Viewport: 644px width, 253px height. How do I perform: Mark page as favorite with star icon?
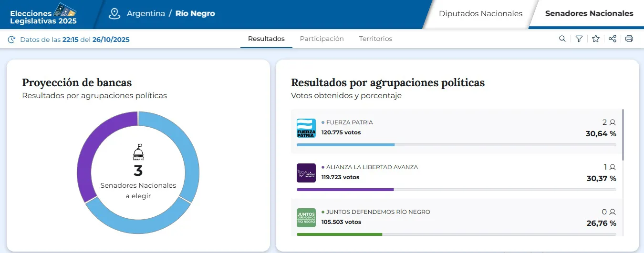coord(596,39)
